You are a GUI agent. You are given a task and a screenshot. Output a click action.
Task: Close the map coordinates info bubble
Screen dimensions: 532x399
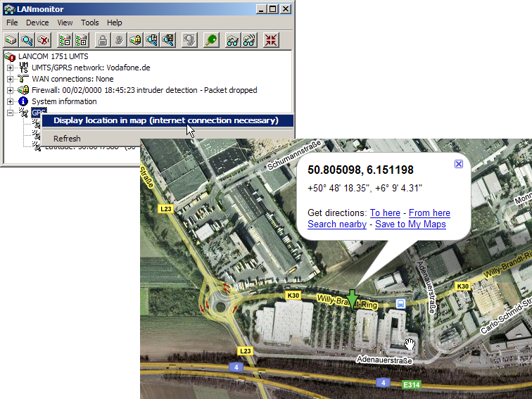pos(459,163)
